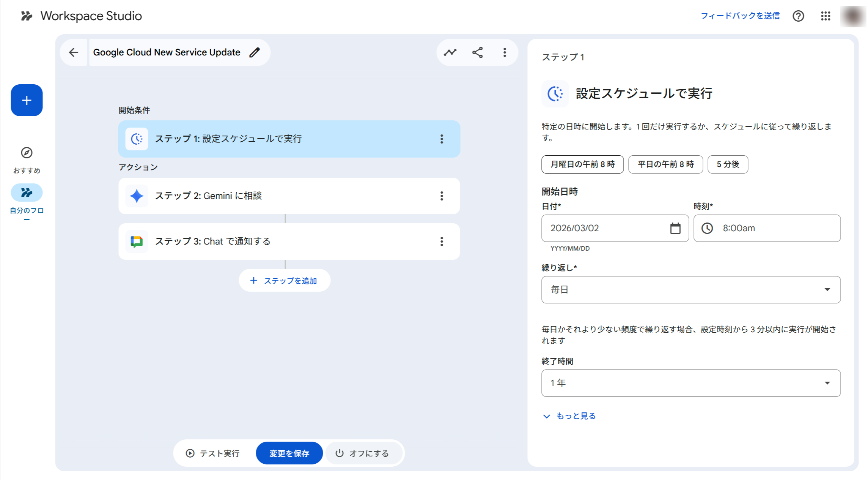This screenshot has height=480, width=868.
Task: Click the schedule clock icon in step 1
Action: 137,139
